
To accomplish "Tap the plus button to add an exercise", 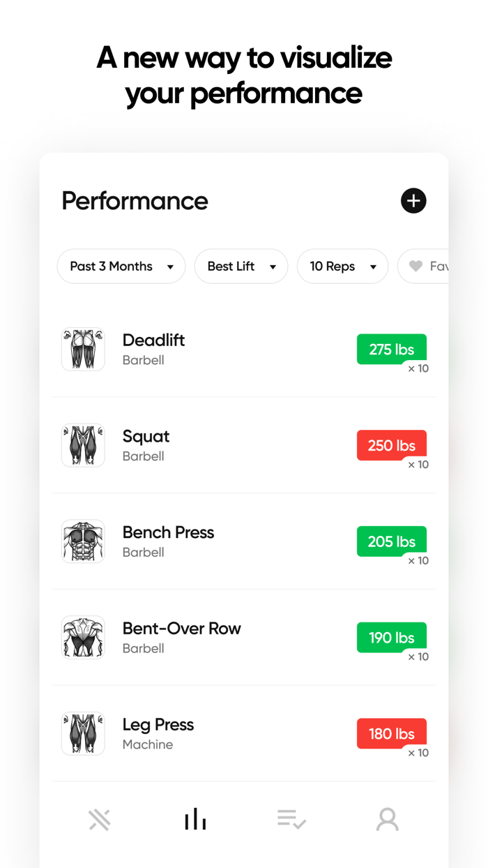I will pos(413,201).
